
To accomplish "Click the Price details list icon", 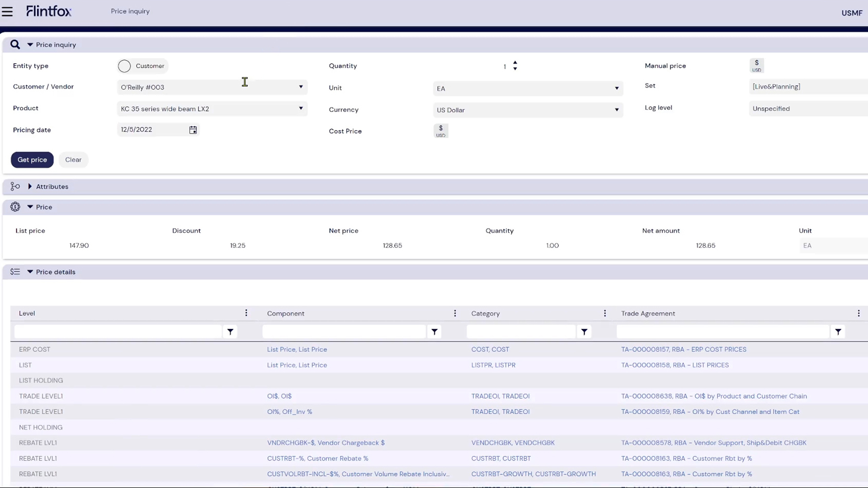I will tap(15, 272).
